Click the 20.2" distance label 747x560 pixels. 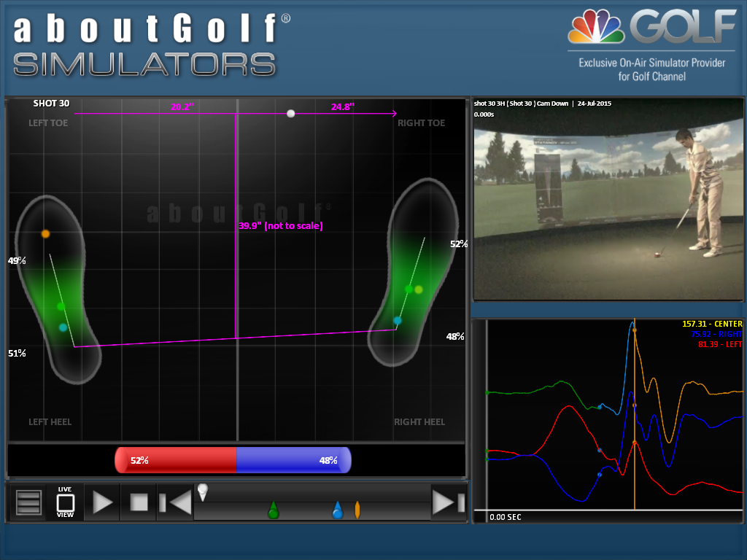(182, 106)
